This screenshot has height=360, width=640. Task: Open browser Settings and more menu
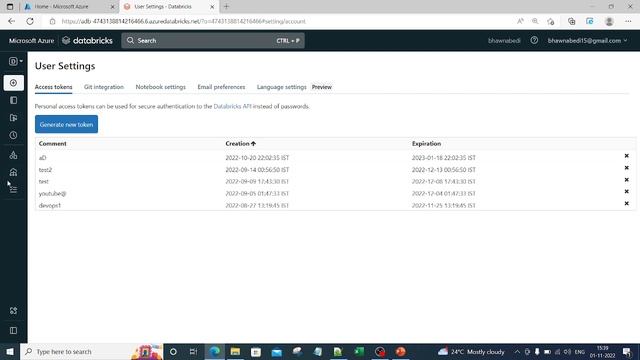coord(628,21)
